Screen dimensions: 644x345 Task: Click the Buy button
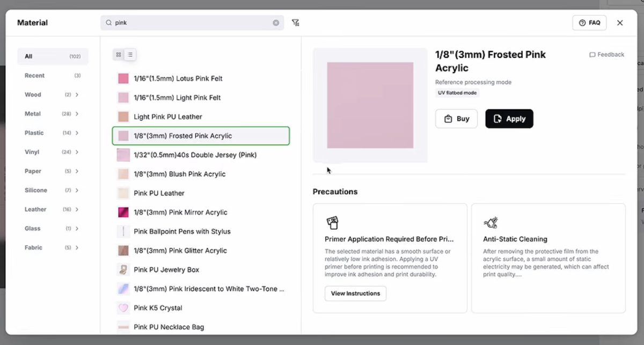coord(456,119)
